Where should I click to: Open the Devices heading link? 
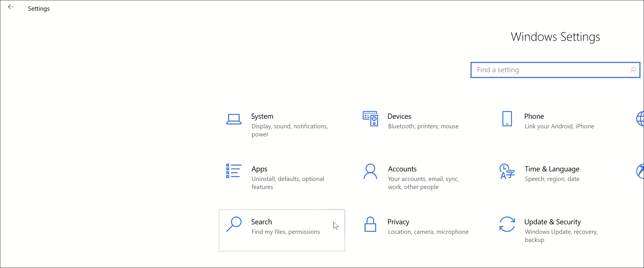399,116
